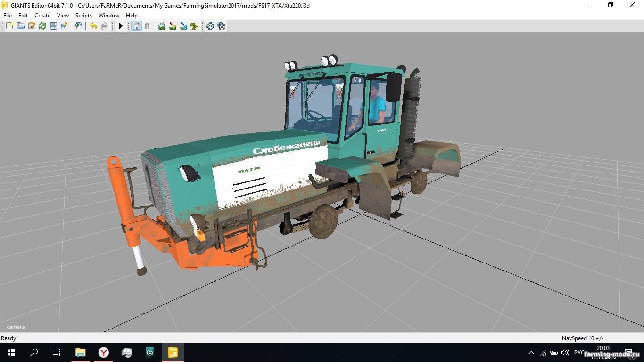
Task: Select the blue terrain info paint icon
Action: point(183,26)
